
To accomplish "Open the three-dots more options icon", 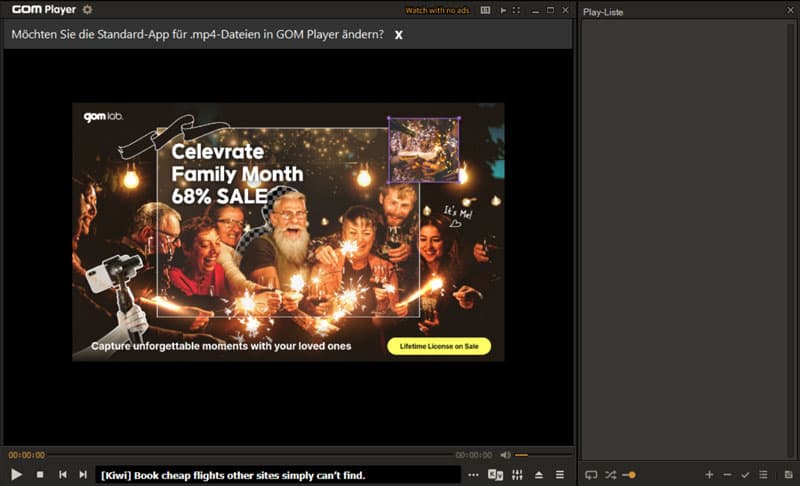I will [x=473, y=475].
